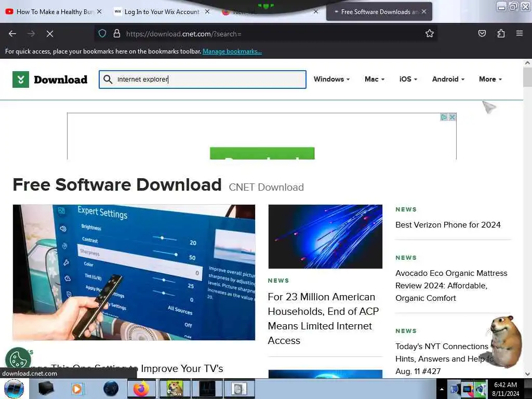532x399 pixels.
Task: Open the extensions puzzle icon
Action: [x=501, y=33]
